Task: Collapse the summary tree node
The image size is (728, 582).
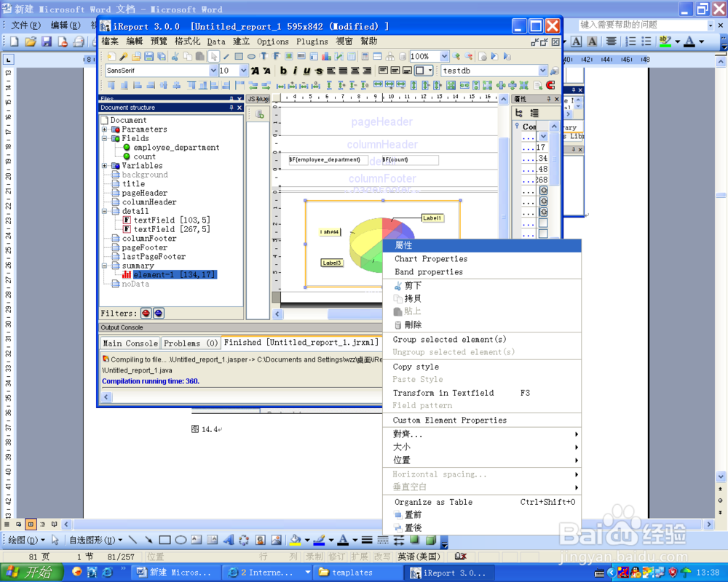Action: 105,266
